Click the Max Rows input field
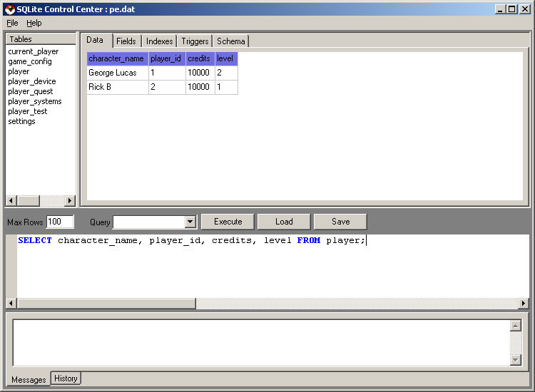This screenshot has height=392, width=535. [x=60, y=222]
